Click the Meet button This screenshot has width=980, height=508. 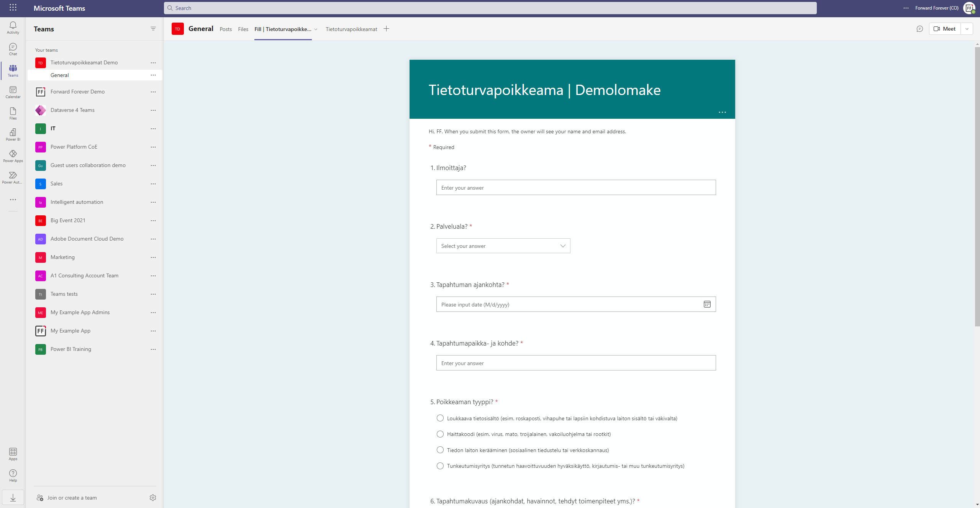945,29
